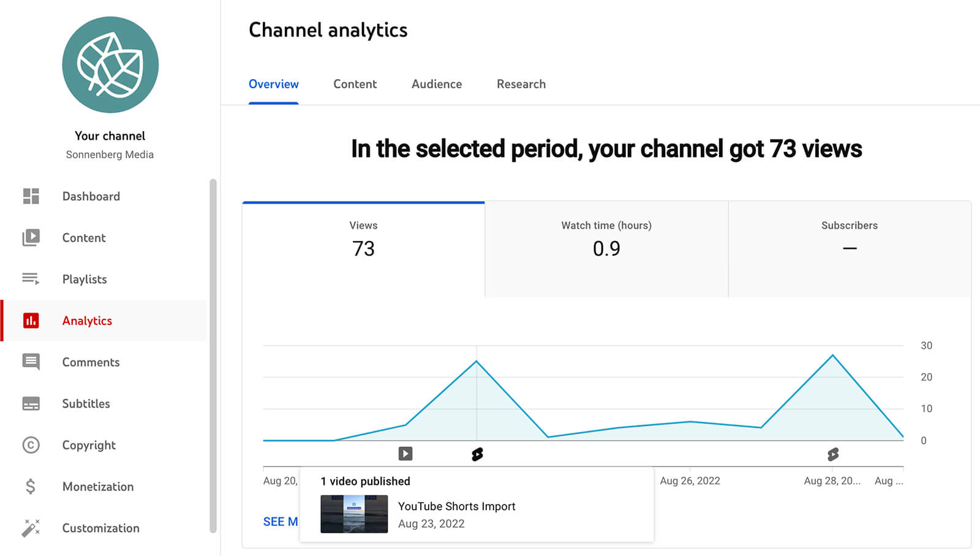Click the Shorts marker near August 23
Viewport: 980px width, 556px height.
pos(477,454)
